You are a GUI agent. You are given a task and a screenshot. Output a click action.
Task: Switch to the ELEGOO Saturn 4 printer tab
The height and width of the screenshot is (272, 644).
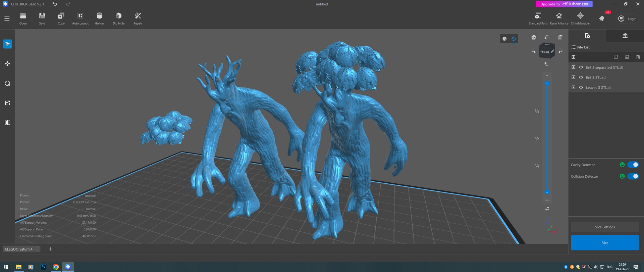(x=19, y=249)
